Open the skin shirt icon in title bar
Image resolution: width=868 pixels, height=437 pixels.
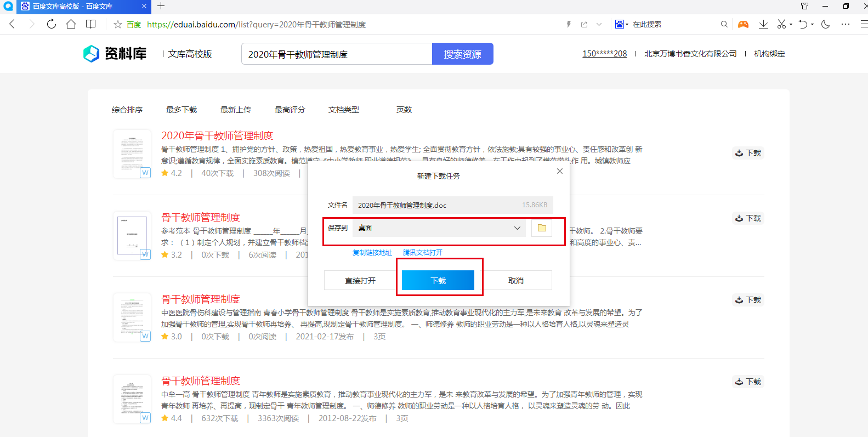[x=804, y=6]
